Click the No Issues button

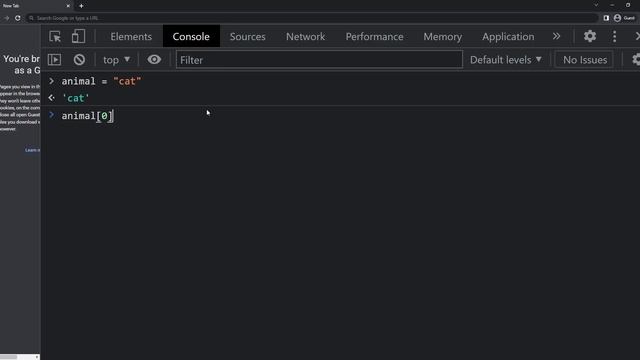(x=584, y=60)
